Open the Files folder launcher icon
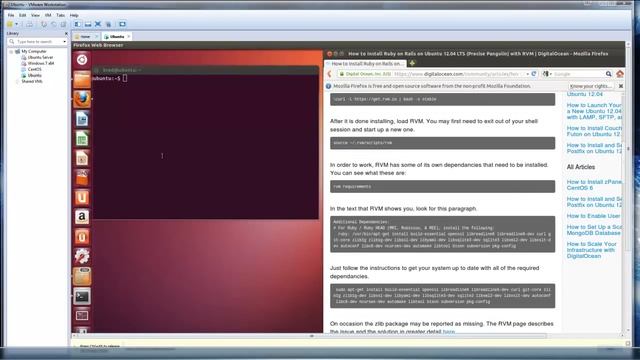This screenshot has width=640, height=360. tap(82, 80)
